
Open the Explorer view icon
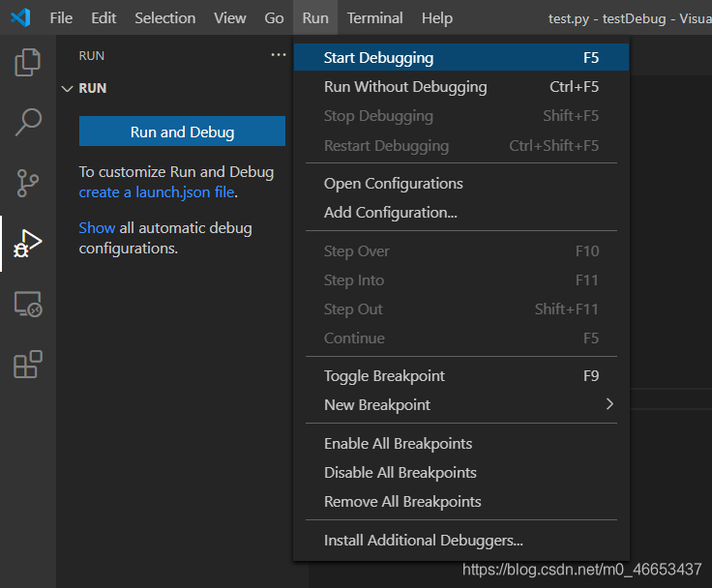pos(27,64)
